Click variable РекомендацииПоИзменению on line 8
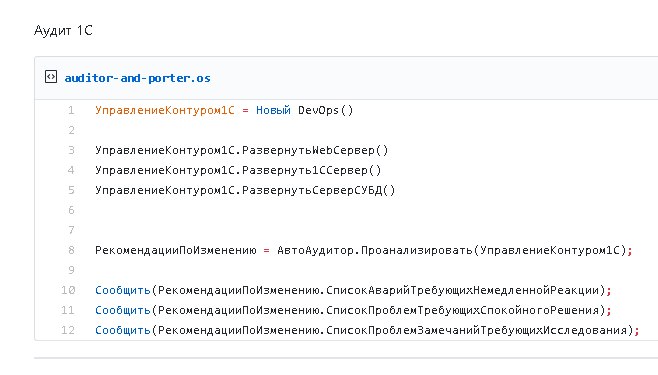Viewport: 658px width, 375px height. click(x=175, y=250)
